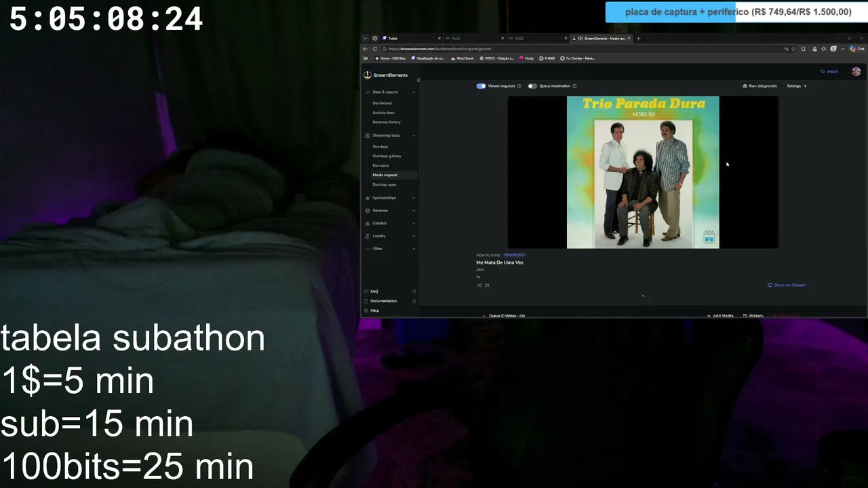Click the help icon beside Queue moderation
Image resolution: width=868 pixels, height=488 pixels.
pyautogui.click(x=574, y=86)
